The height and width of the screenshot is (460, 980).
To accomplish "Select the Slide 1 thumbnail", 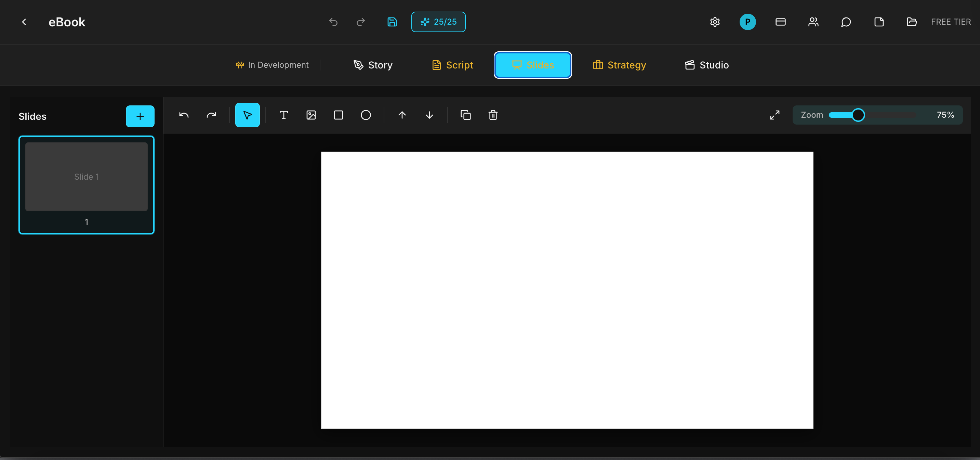I will pos(86,177).
